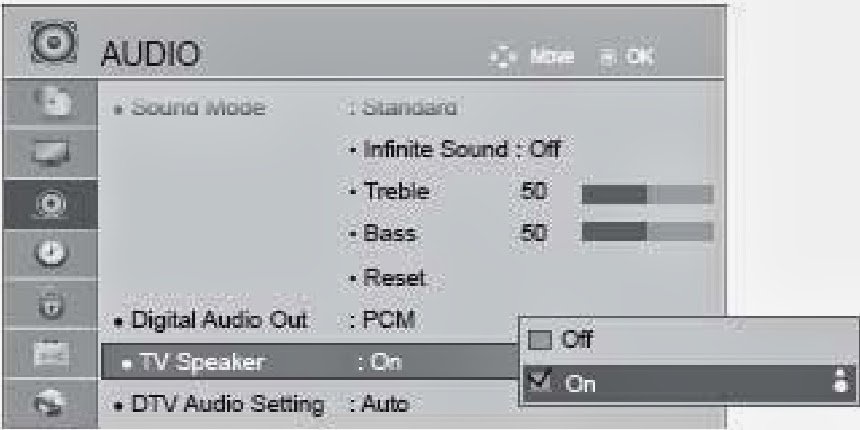Adjust the Bass level bar
The height and width of the screenshot is (430, 860).
pyautogui.click(x=647, y=234)
